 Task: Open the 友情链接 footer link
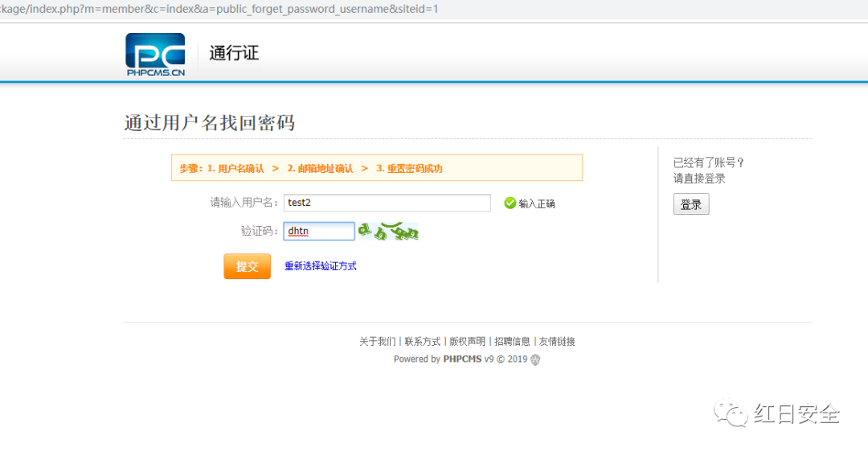point(557,342)
